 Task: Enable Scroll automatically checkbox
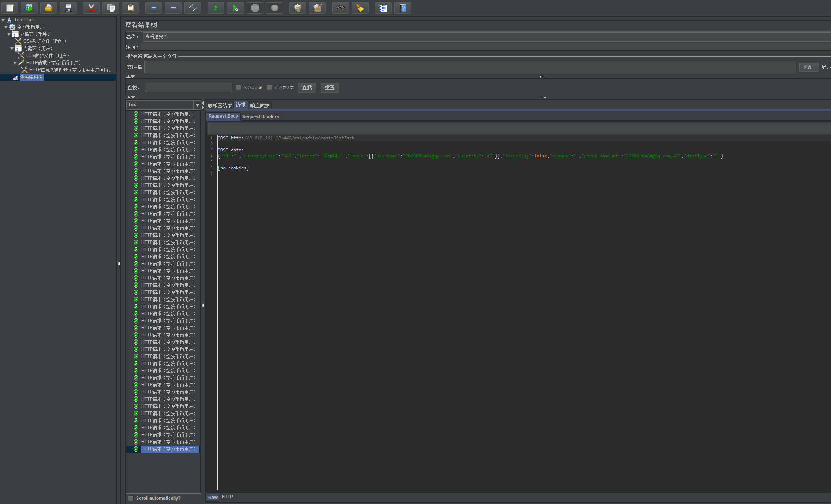click(131, 498)
